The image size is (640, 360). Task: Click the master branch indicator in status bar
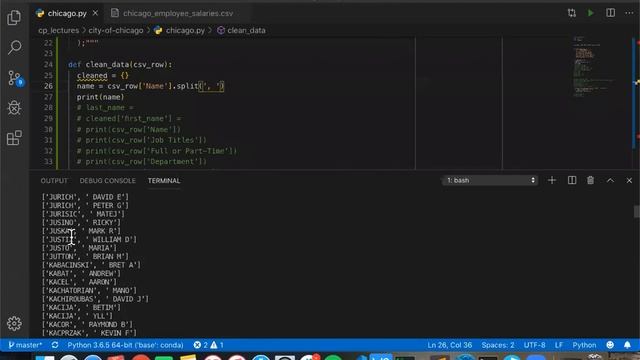click(x=25, y=345)
